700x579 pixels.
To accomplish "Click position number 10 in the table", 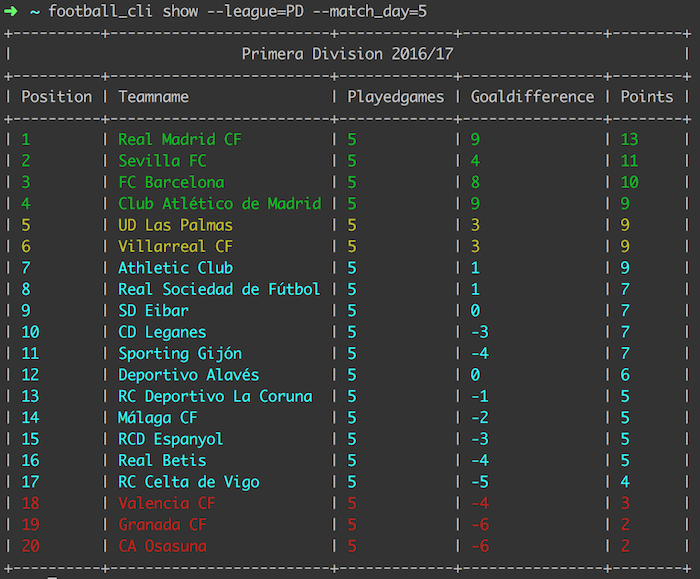I will [x=30, y=332].
